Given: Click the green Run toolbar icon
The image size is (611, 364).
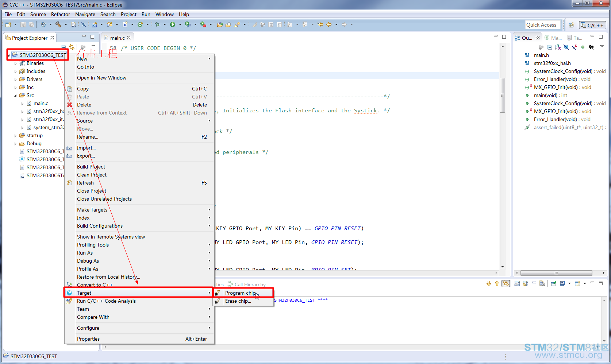Looking at the screenshot, I should (173, 24).
